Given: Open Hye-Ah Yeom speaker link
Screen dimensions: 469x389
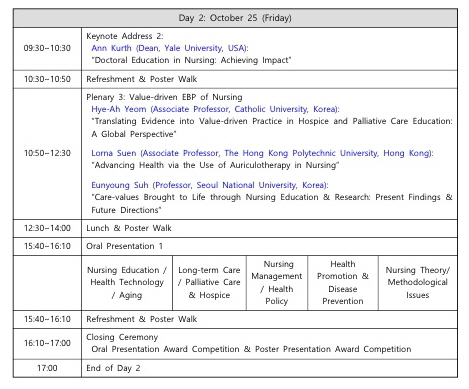Looking at the screenshot, I should (x=215, y=109).
